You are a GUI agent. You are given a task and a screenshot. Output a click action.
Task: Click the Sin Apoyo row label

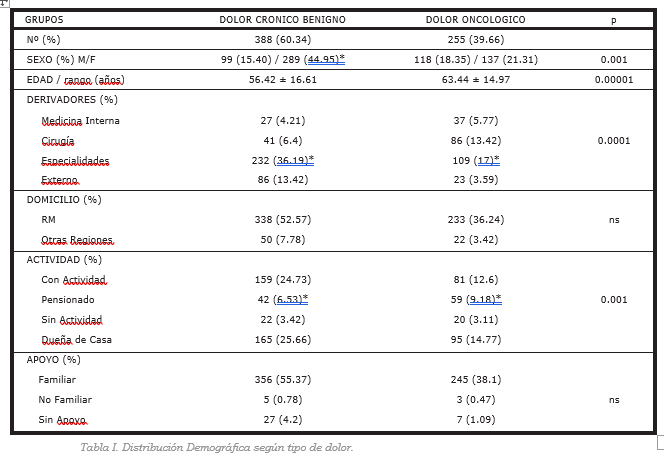click(63, 420)
